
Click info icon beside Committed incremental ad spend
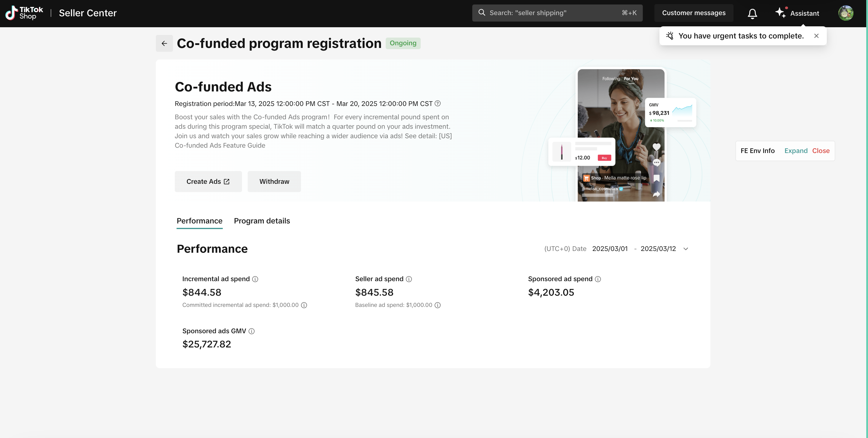[x=304, y=305]
